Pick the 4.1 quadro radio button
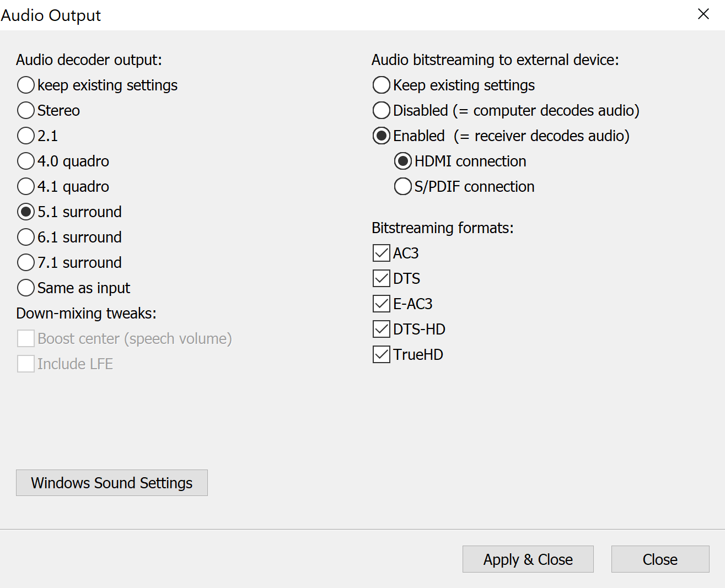 click(x=26, y=186)
